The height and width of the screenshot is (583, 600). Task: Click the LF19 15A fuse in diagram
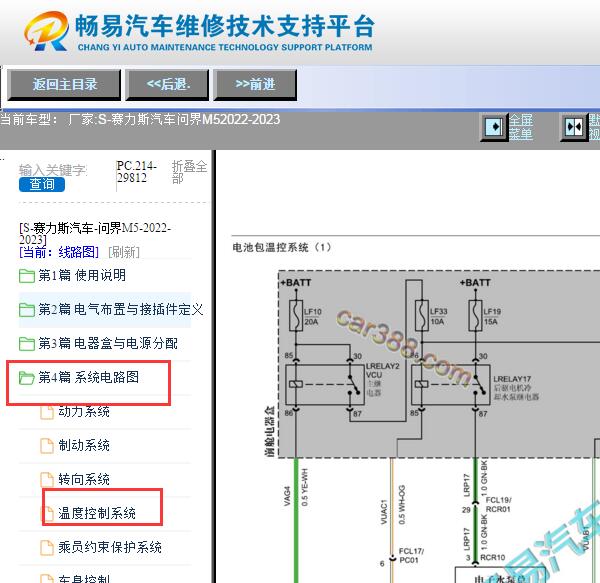click(x=475, y=316)
